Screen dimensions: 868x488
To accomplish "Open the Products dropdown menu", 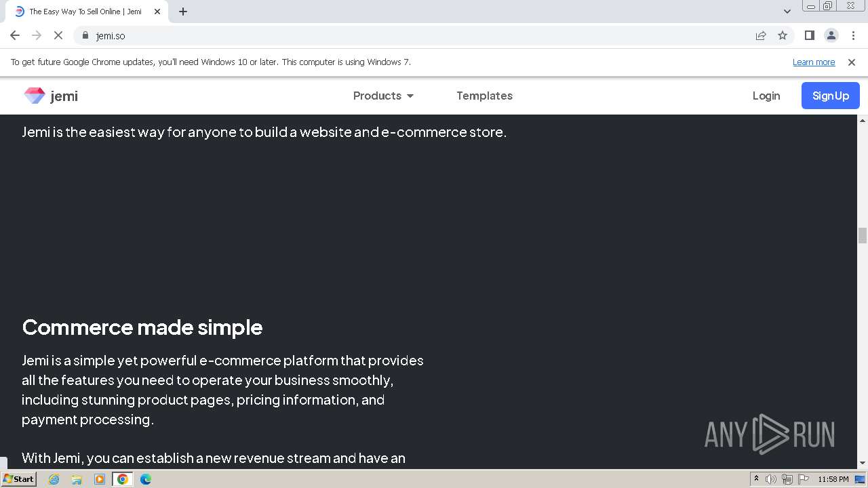I will tap(383, 96).
